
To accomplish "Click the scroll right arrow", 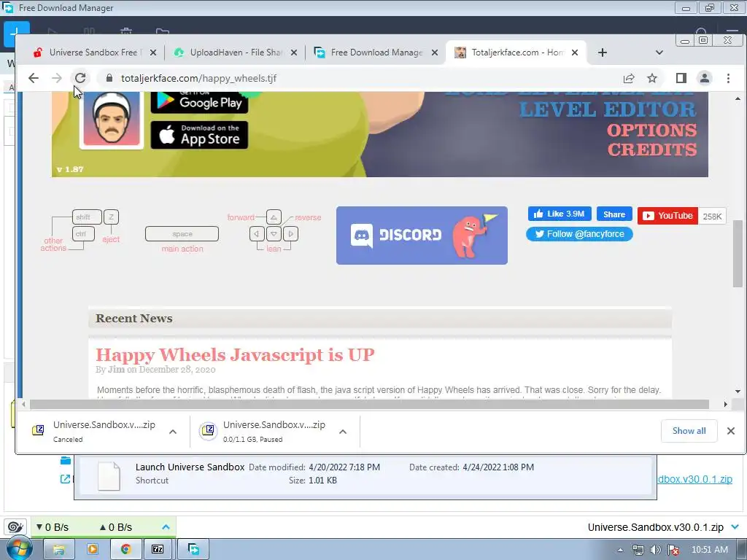I will coord(725,404).
